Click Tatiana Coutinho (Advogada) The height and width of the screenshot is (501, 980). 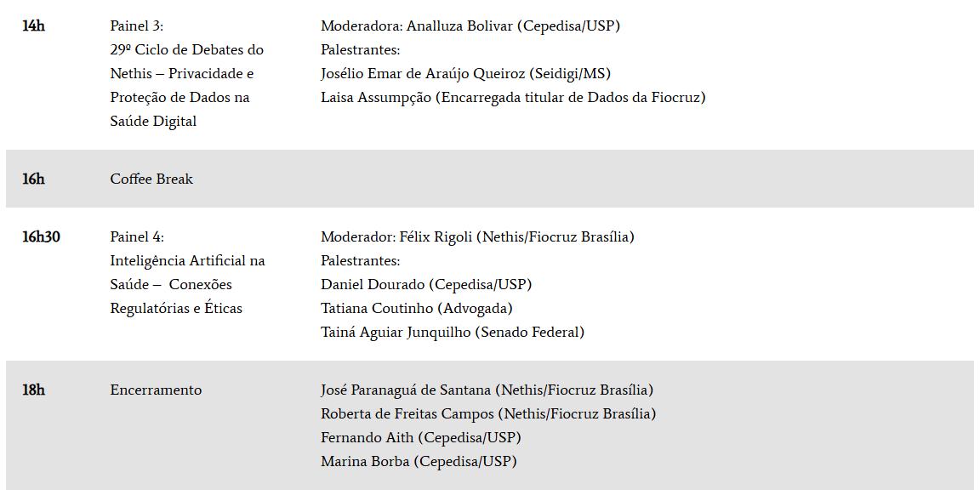point(416,309)
